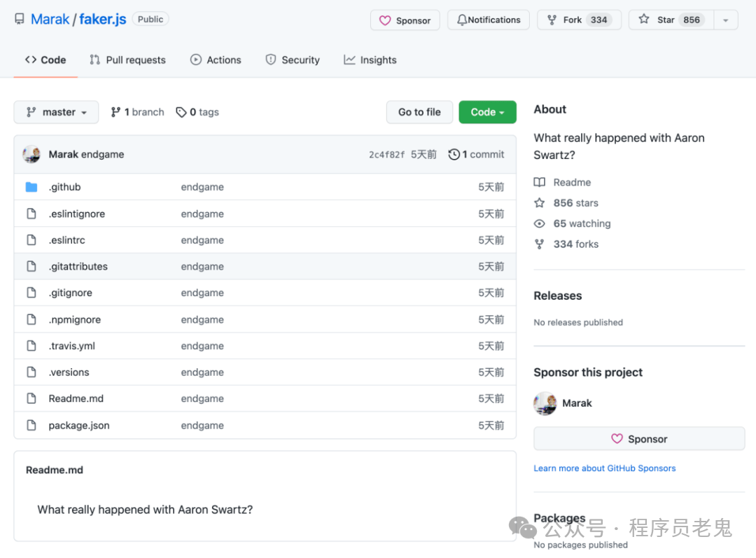Open Learn more about GitHub Sponsors link
The height and width of the screenshot is (558, 756).
click(x=605, y=468)
